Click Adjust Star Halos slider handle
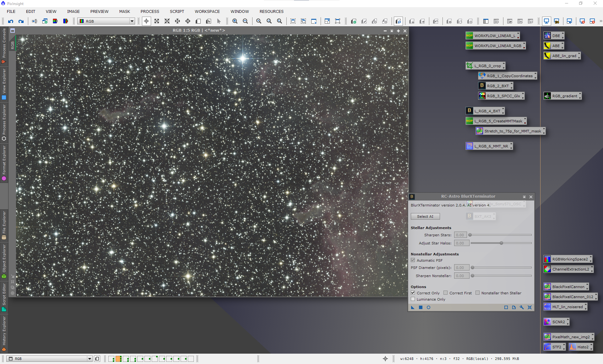The height and width of the screenshot is (364, 603). pos(501,243)
